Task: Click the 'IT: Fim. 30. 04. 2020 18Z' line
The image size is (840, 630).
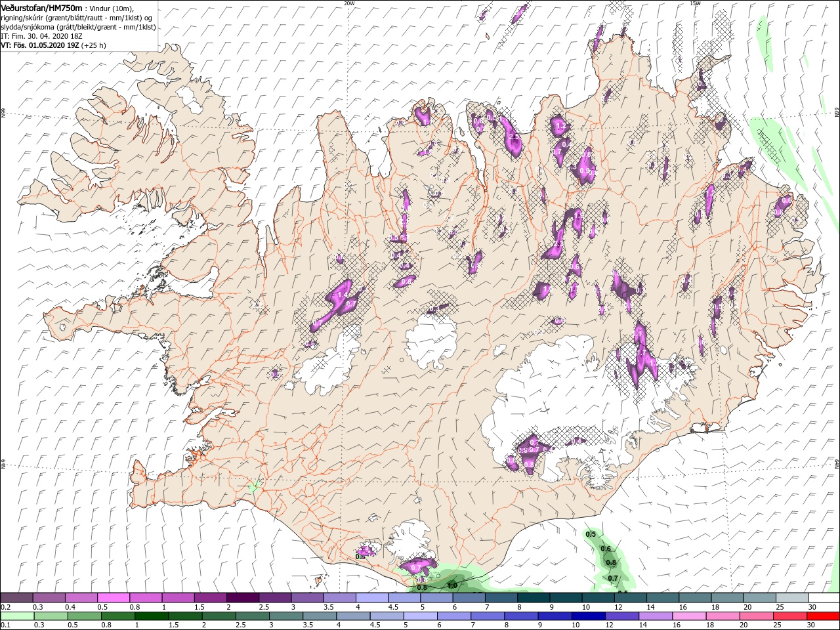Action: coord(41,36)
